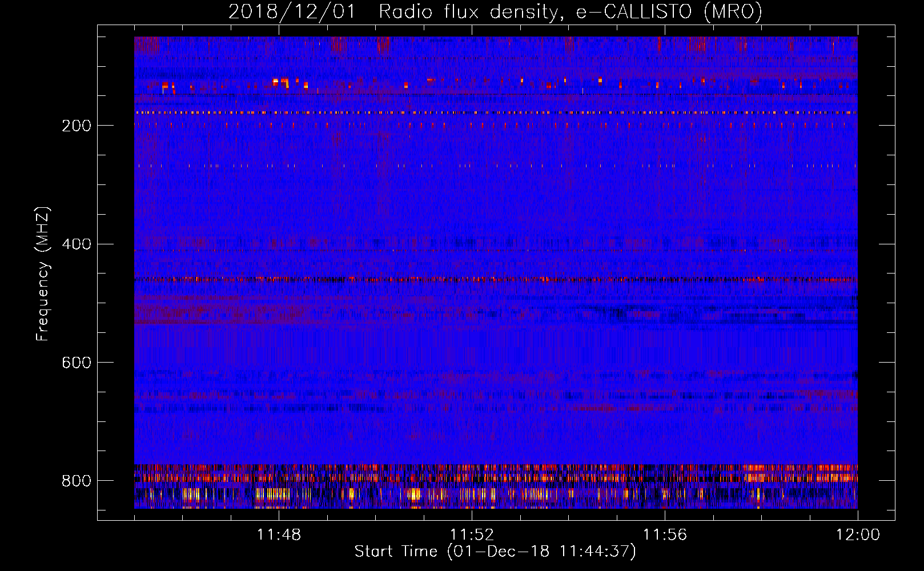The width and height of the screenshot is (924, 571).
Task: Click the '12:00' time tick label
Action: click(x=858, y=534)
